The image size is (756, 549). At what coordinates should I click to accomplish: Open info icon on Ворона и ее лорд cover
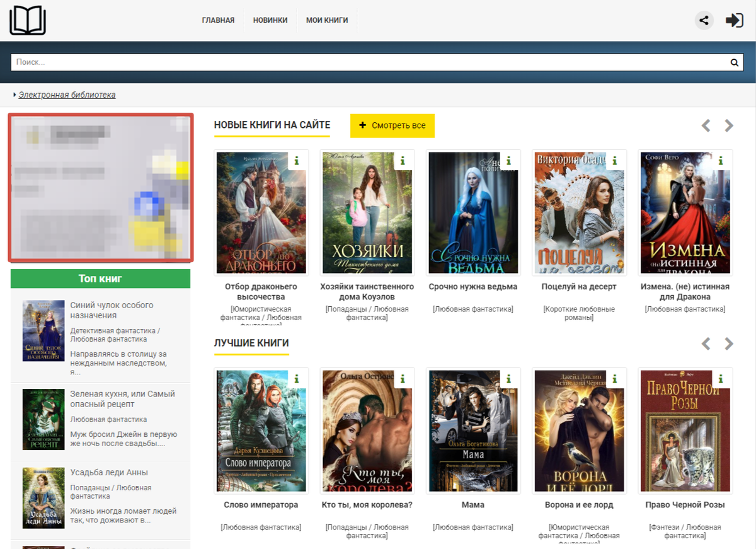pyautogui.click(x=614, y=379)
